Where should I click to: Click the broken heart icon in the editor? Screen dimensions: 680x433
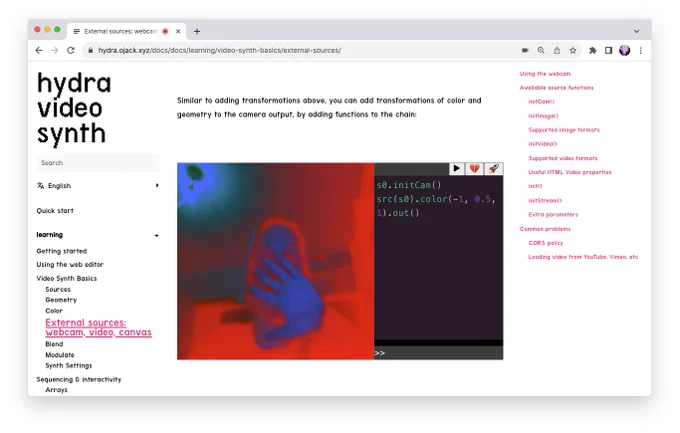pyautogui.click(x=474, y=168)
